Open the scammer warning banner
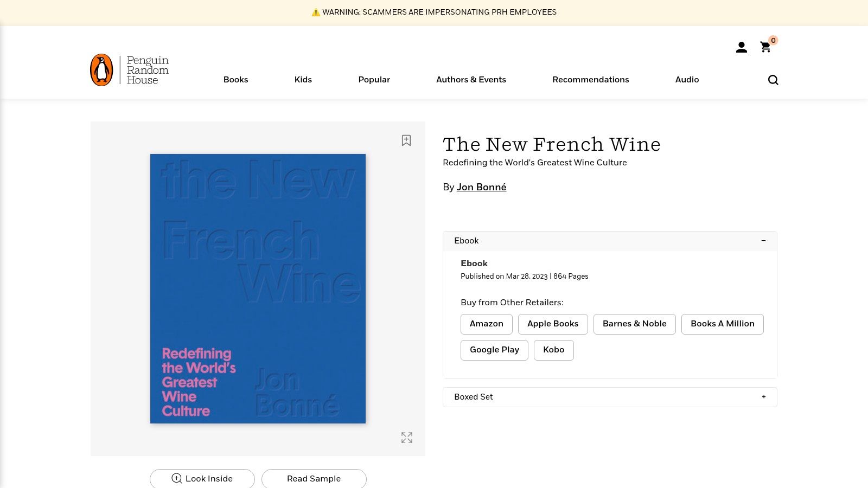 [x=434, y=12]
